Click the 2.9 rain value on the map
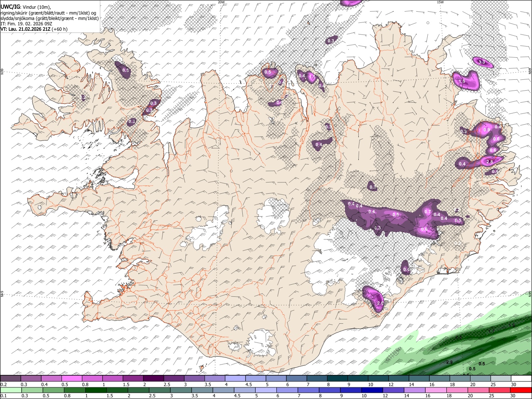This screenshot has height=399, width=532. click(449, 362)
